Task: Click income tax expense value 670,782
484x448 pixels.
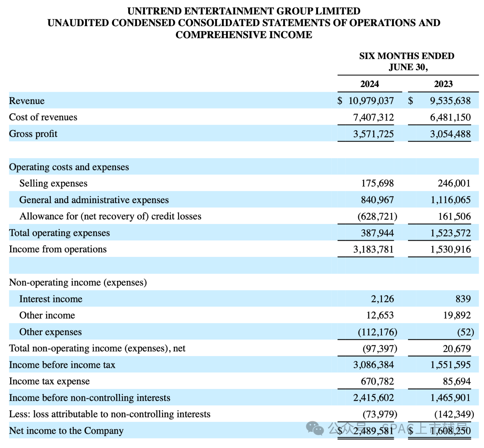Action: coord(377,381)
